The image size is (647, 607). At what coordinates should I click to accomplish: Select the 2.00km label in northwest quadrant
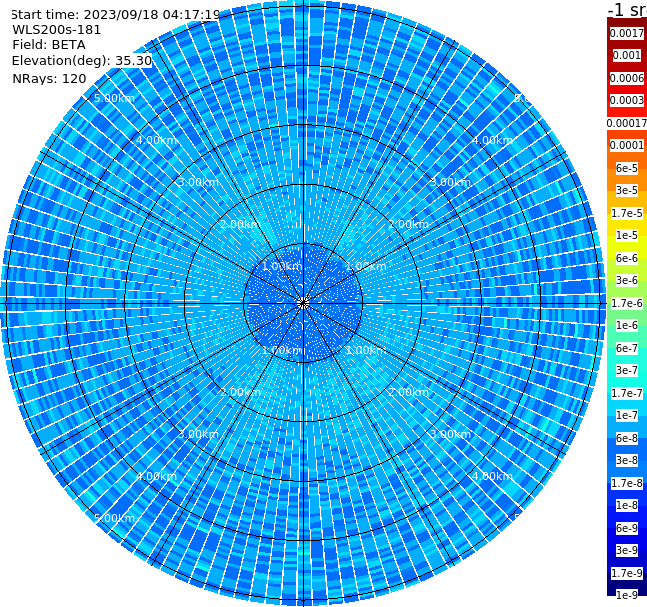tap(241, 224)
